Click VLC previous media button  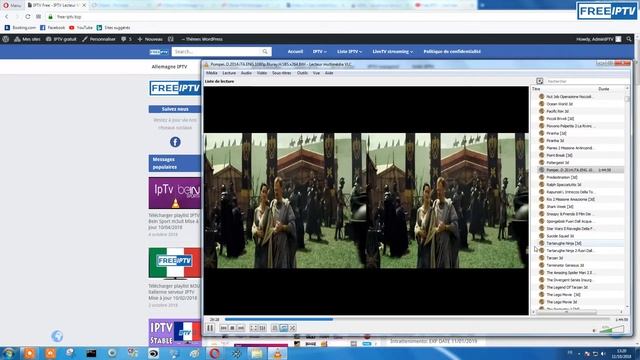tap(223, 328)
